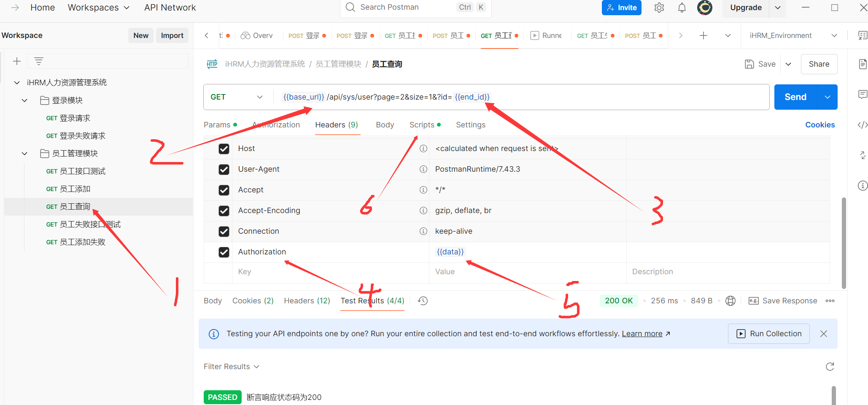868x405 pixels.
Task: Click the Share button
Action: (x=819, y=64)
